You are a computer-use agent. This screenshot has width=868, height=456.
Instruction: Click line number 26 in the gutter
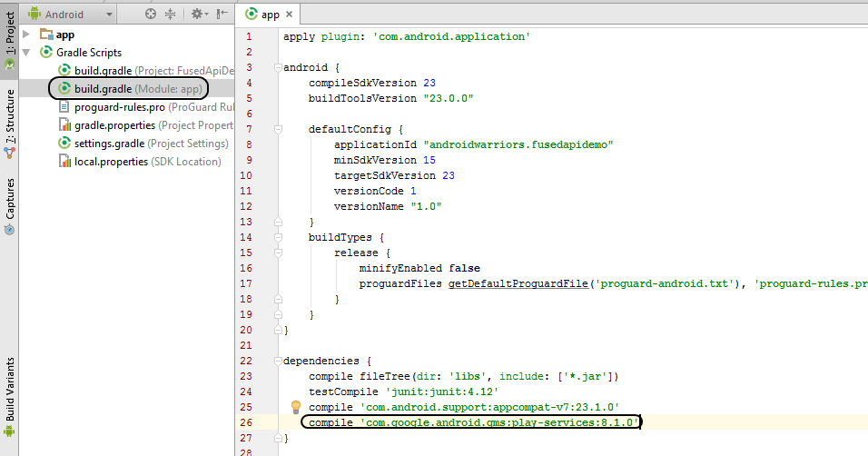pos(246,422)
